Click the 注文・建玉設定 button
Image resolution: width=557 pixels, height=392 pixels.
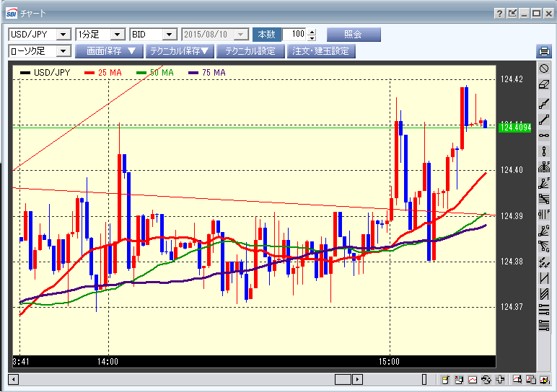pos(321,51)
